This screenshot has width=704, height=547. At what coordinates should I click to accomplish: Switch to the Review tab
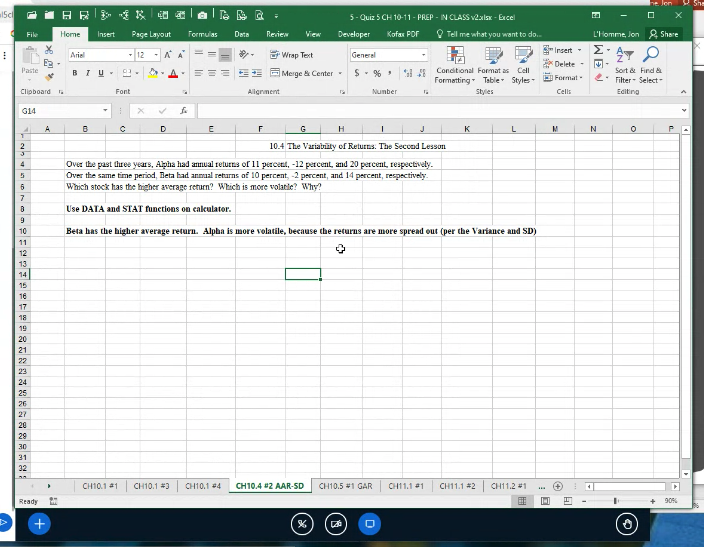[x=277, y=34]
